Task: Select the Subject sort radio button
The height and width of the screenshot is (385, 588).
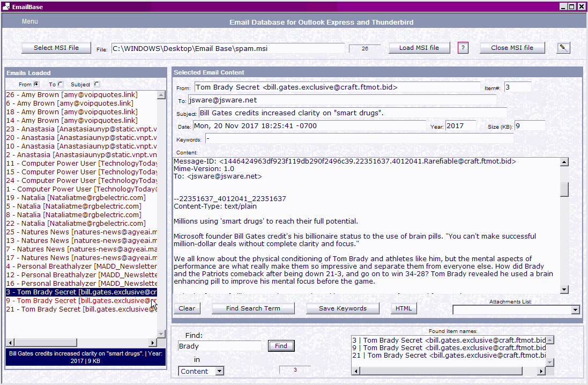Action: pos(97,84)
